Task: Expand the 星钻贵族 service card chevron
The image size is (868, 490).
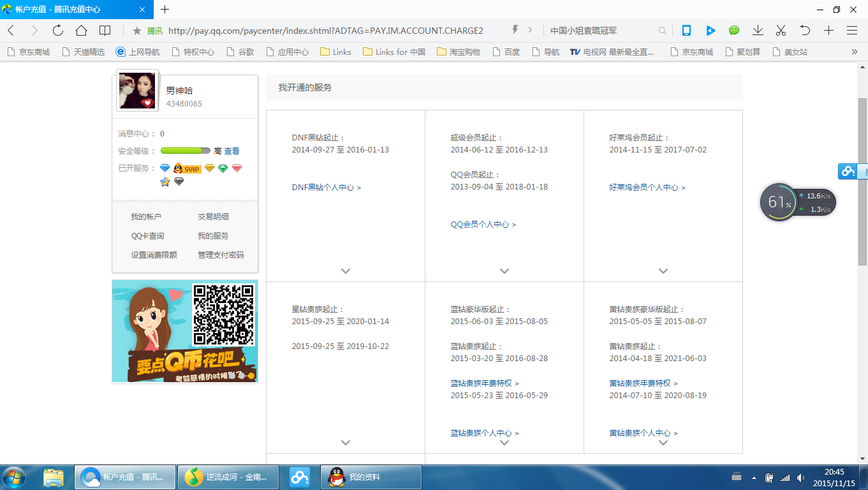Action: pyautogui.click(x=346, y=443)
